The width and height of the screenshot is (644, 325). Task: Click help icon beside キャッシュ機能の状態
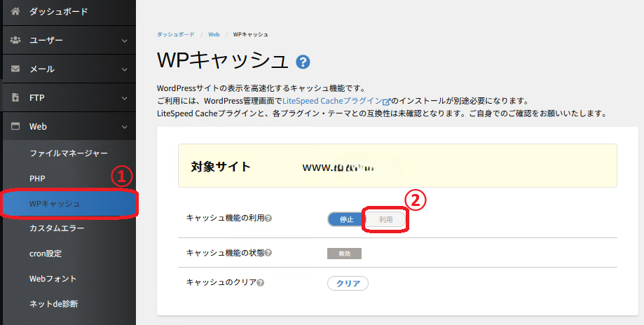point(268,253)
